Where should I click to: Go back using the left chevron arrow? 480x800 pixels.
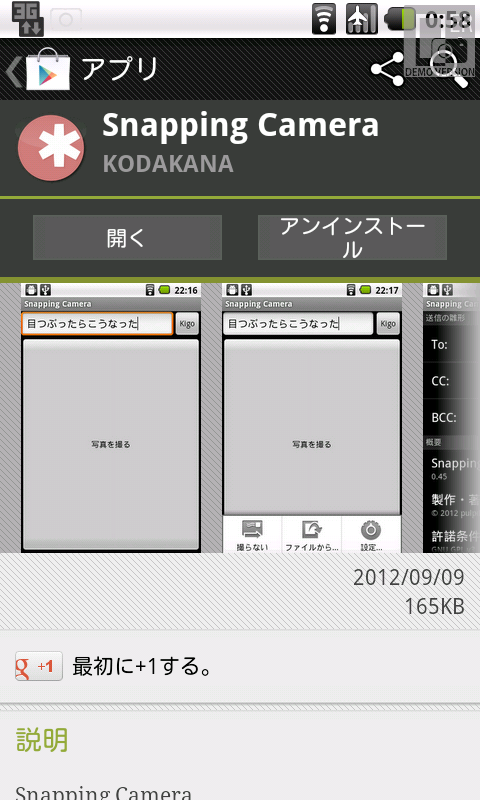14,70
